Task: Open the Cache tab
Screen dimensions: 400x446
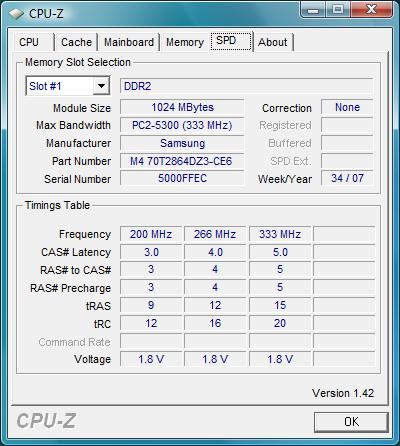Action: click(76, 42)
